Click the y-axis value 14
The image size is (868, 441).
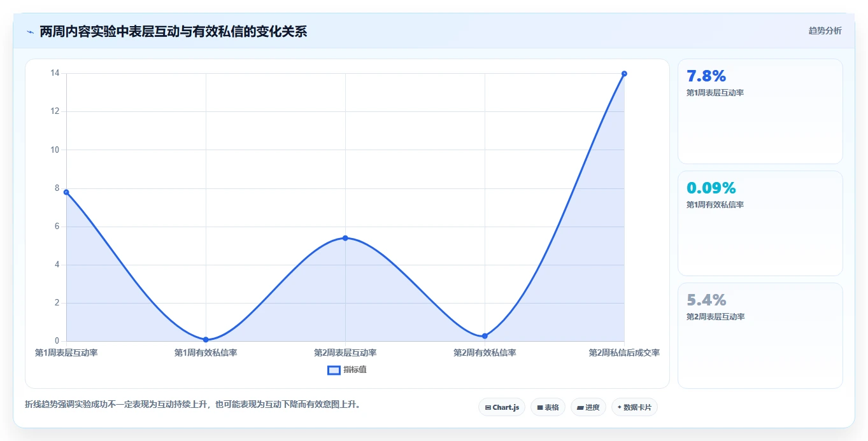pos(55,73)
